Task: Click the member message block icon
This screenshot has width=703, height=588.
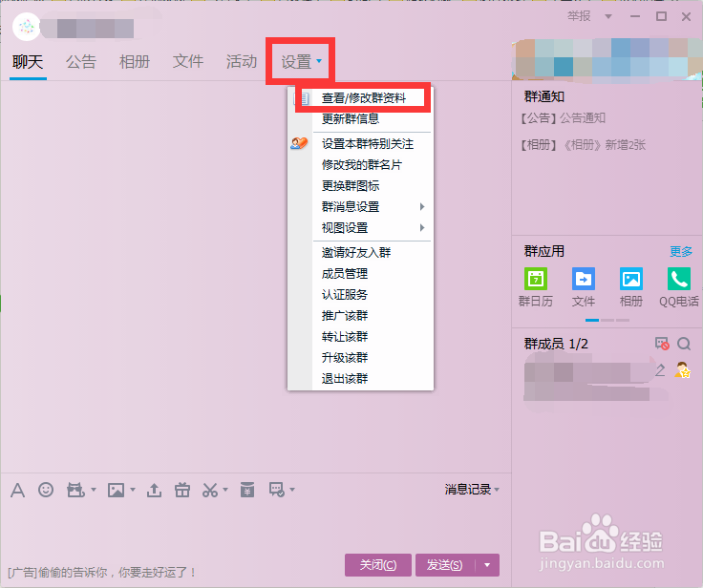Action: pos(662,344)
